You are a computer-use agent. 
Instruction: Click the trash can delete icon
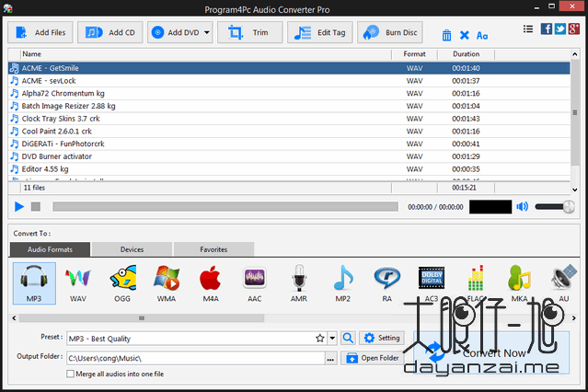446,36
